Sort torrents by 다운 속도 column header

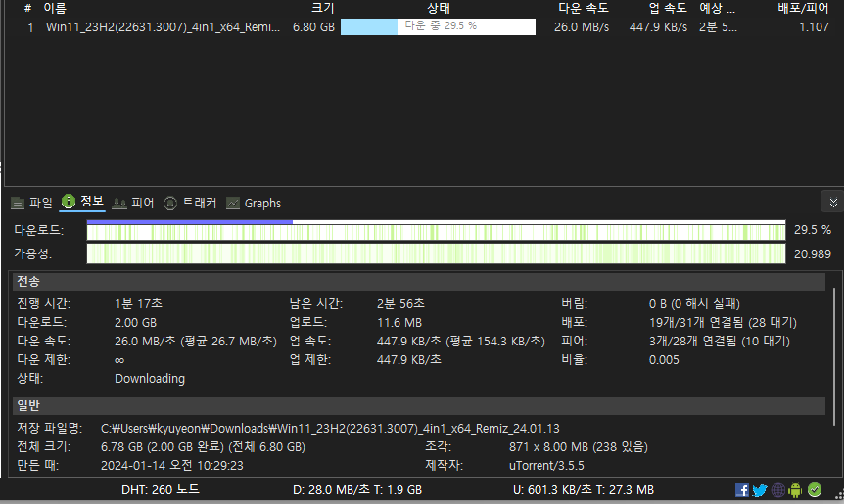click(584, 8)
